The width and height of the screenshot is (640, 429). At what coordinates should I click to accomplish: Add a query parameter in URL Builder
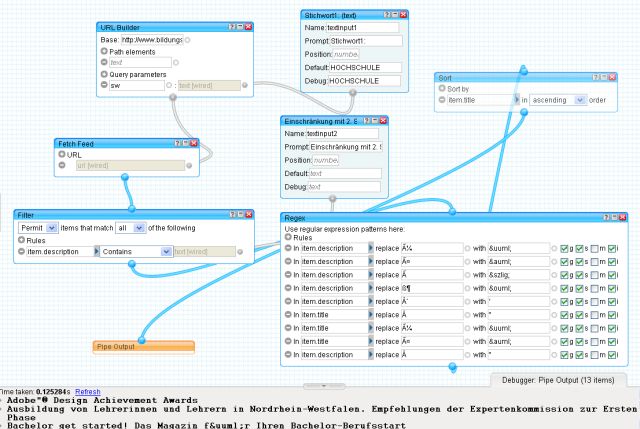pyautogui.click(x=104, y=74)
